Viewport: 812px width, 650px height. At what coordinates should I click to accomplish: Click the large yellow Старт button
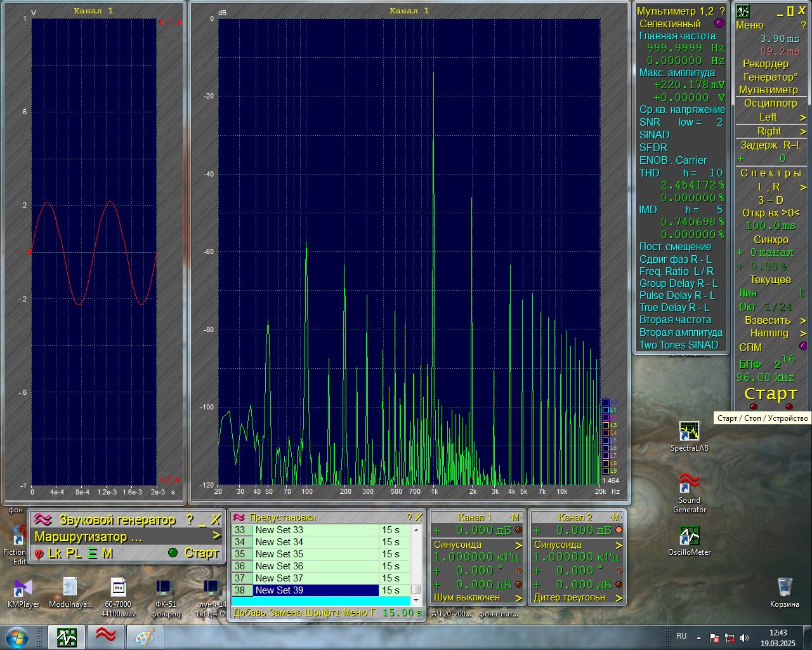click(770, 394)
